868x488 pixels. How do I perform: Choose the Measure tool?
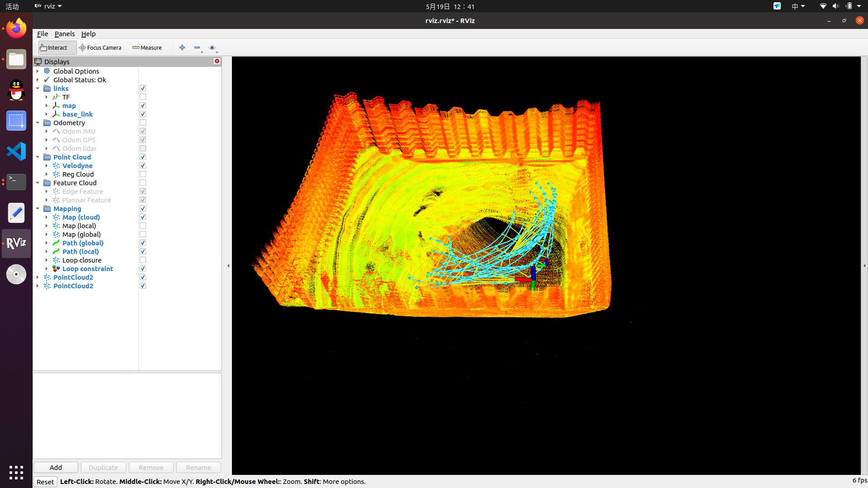(x=147, y=47)
